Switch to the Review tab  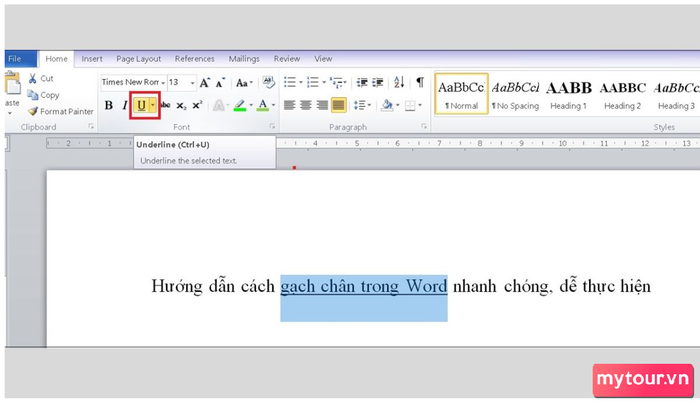pyautogui.click(x=287, y=59)
